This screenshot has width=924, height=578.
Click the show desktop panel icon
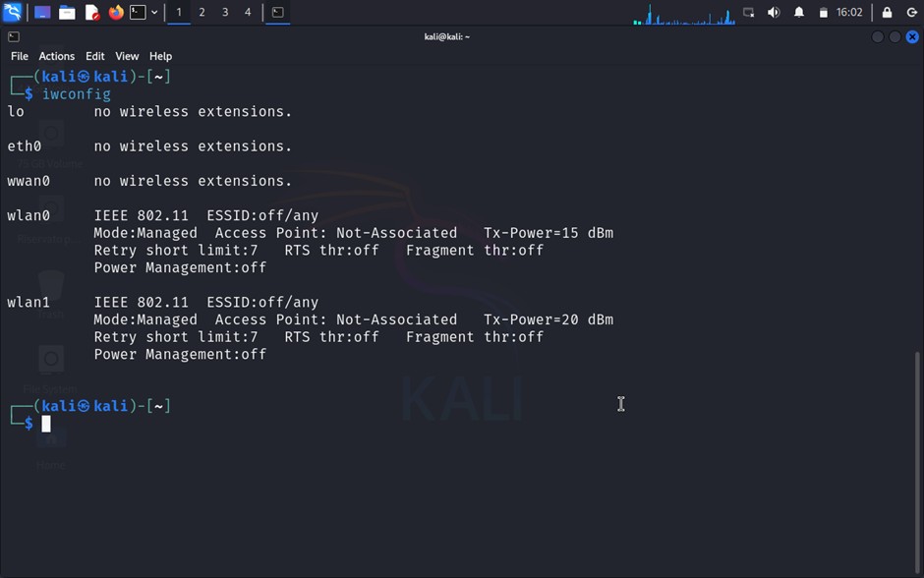click(x=42, y=13)
